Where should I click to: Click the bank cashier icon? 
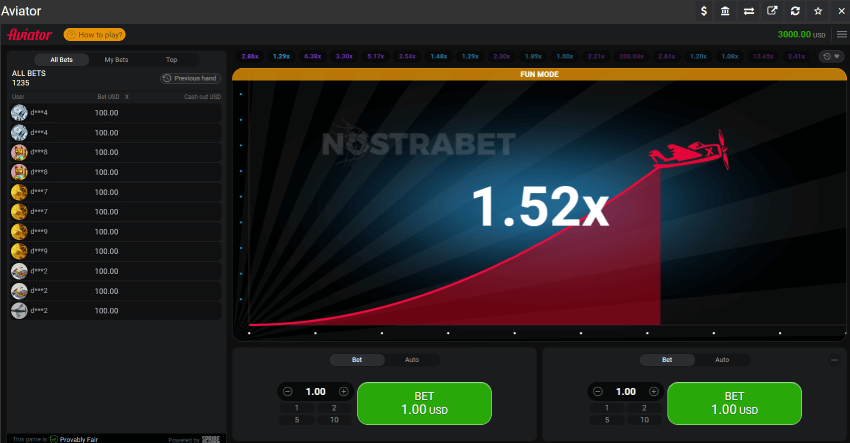tap(725, 11)
